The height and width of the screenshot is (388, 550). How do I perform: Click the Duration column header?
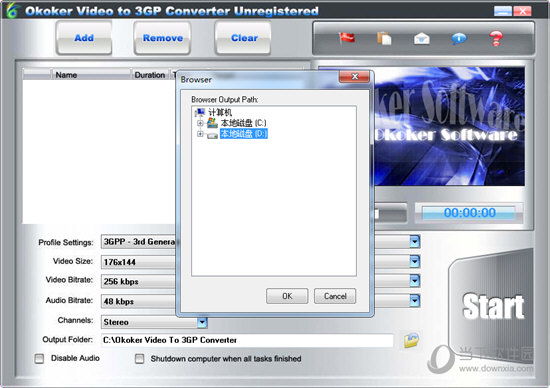(x=150, y=75)
